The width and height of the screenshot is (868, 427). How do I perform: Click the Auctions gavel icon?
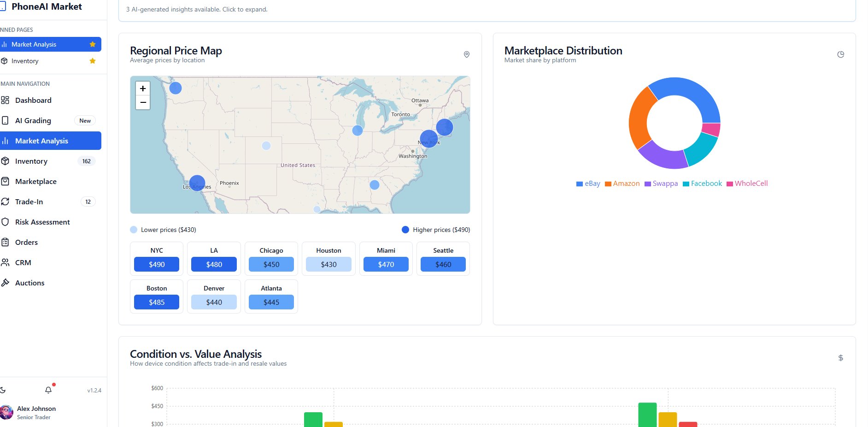(5, 283)
